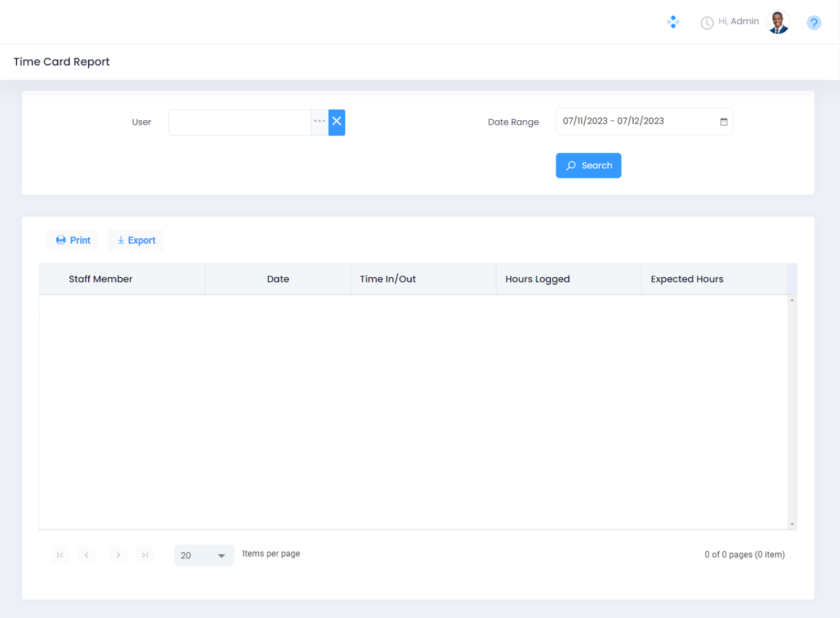Clear the User field with X button
The width and height of the screenshot is (840, 618).
tap(337, 122)
